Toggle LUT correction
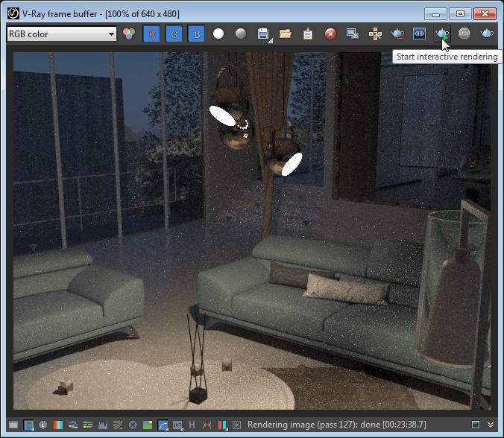 tap(177, 425)
